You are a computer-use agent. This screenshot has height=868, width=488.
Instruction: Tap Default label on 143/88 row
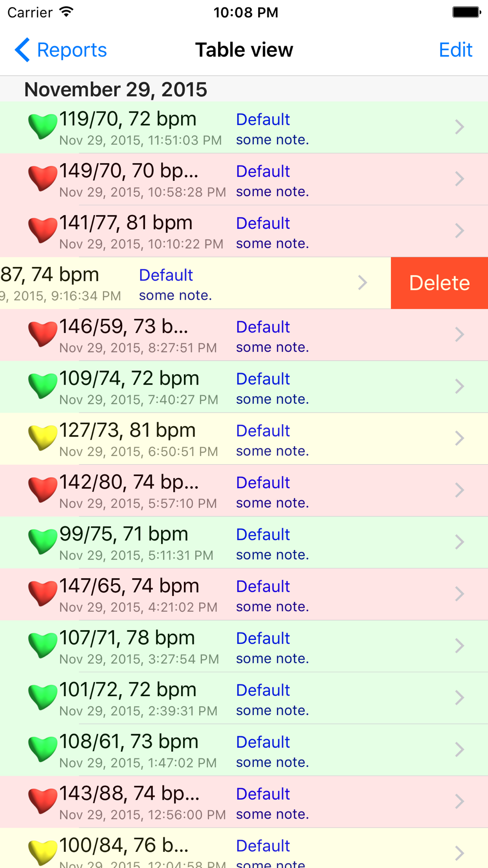[263, 794]
